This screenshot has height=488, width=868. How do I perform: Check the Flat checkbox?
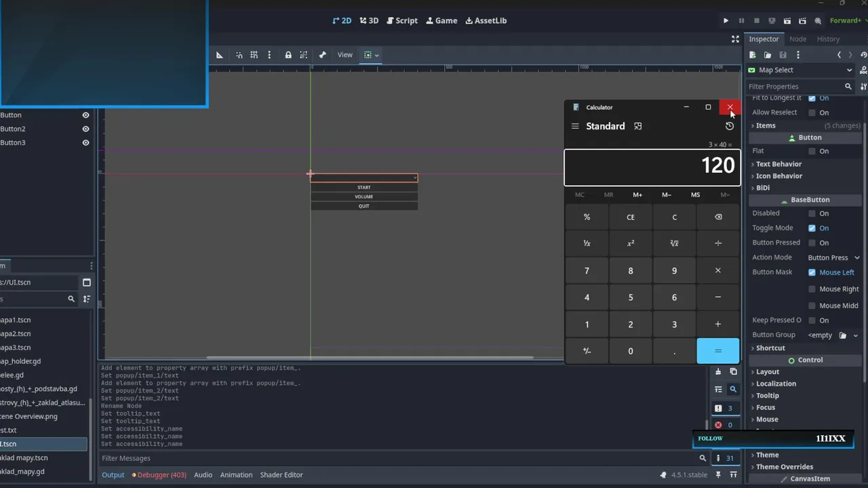(812, 151)
